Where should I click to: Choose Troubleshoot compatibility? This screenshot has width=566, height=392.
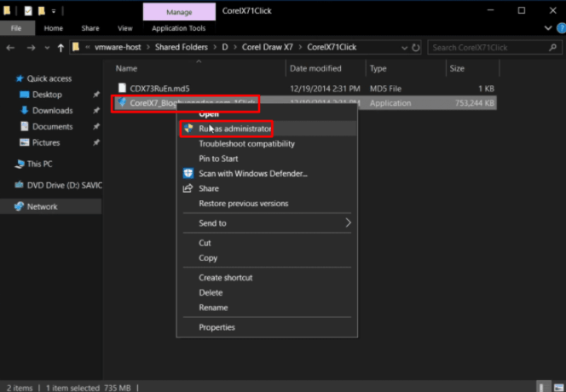pos(267,144)
